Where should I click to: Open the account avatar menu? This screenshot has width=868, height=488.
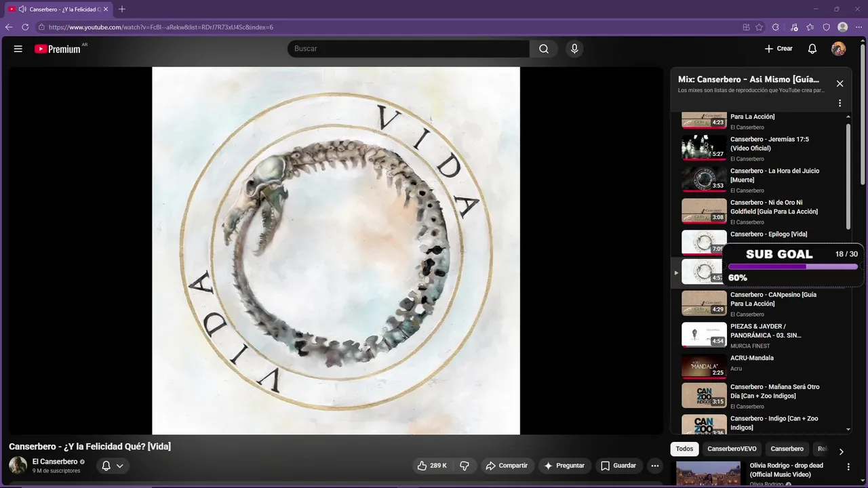click(839, 49)
